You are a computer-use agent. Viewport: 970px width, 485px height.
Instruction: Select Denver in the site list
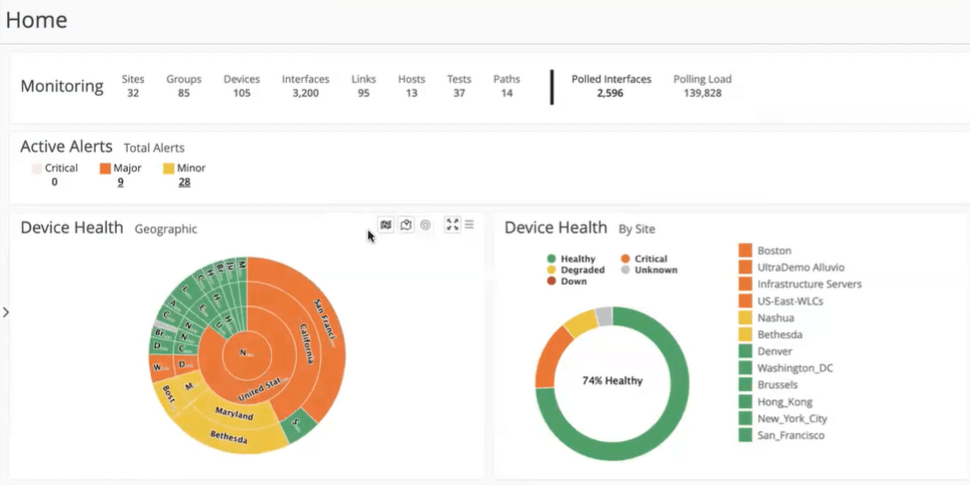pos(766,351)
